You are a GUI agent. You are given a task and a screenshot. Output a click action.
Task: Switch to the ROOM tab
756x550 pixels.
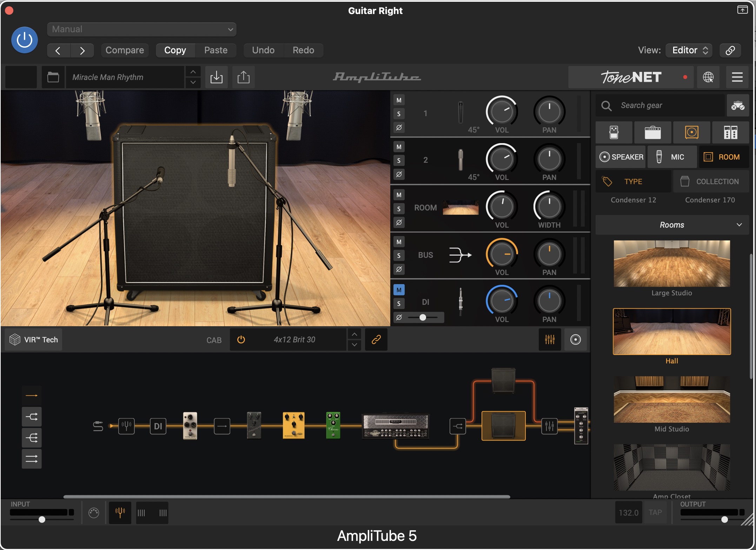[724, 157]
